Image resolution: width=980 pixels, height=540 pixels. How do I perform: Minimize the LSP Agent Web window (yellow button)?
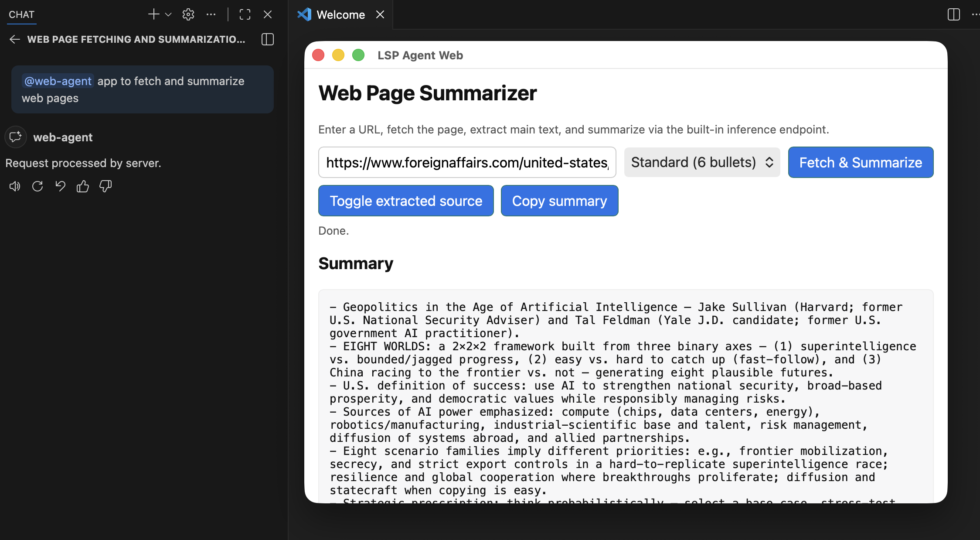point(338,55)
